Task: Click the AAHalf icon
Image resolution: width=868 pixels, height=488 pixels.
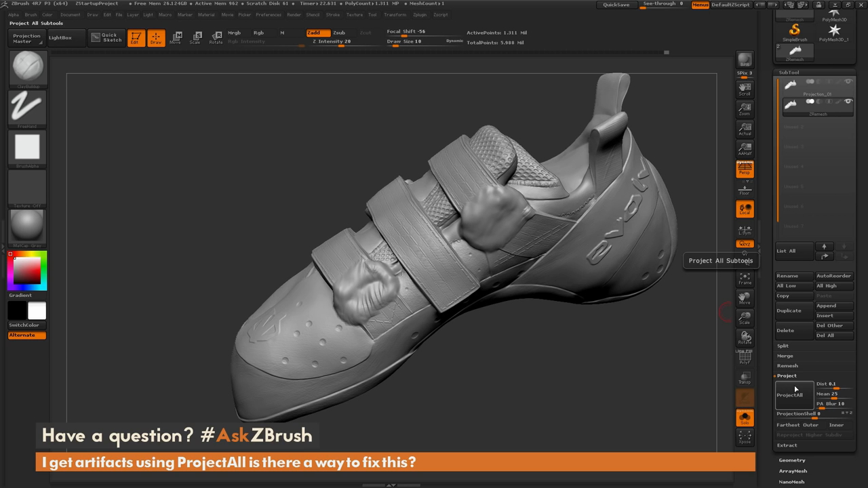Action: pyautogui.click(x=745, y=148)
